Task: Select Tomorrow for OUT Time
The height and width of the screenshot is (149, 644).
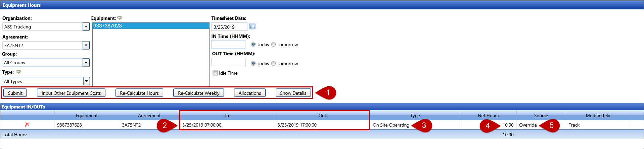Action: (273, 64)
